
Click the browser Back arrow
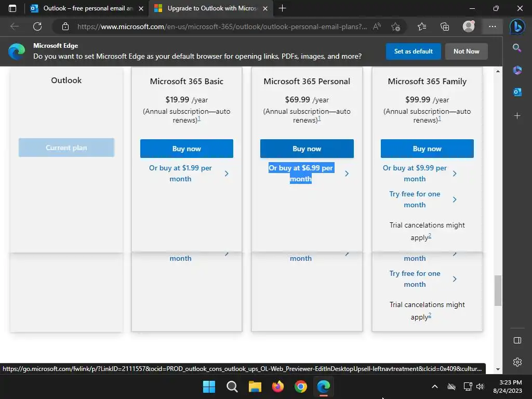tap(14, 26)
